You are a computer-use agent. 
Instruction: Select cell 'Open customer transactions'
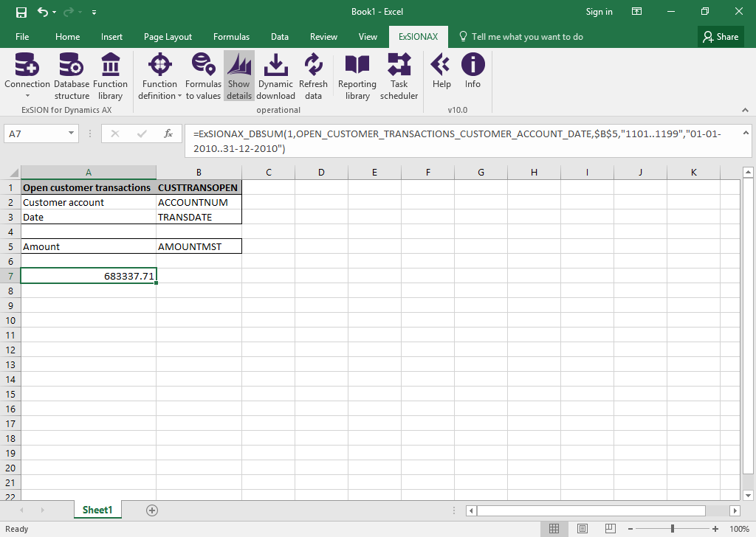pos(89,187)
